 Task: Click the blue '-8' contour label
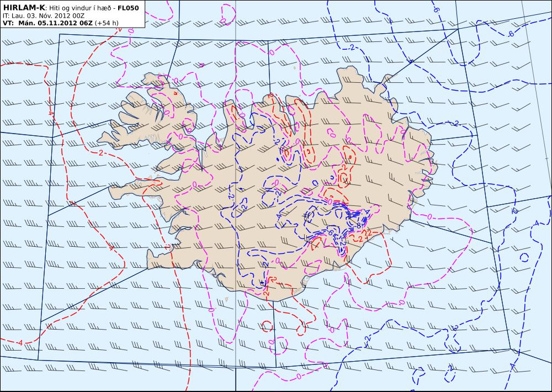pos(358,226)
